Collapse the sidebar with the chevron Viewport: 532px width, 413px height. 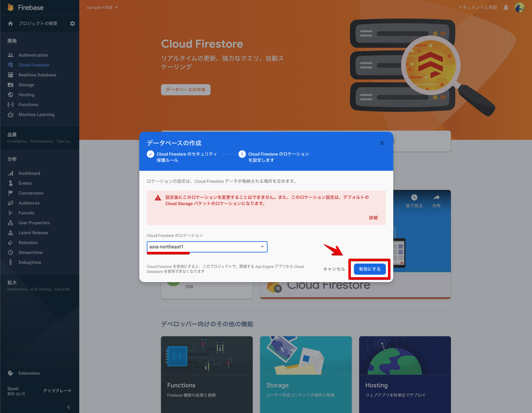coord(69,407)
